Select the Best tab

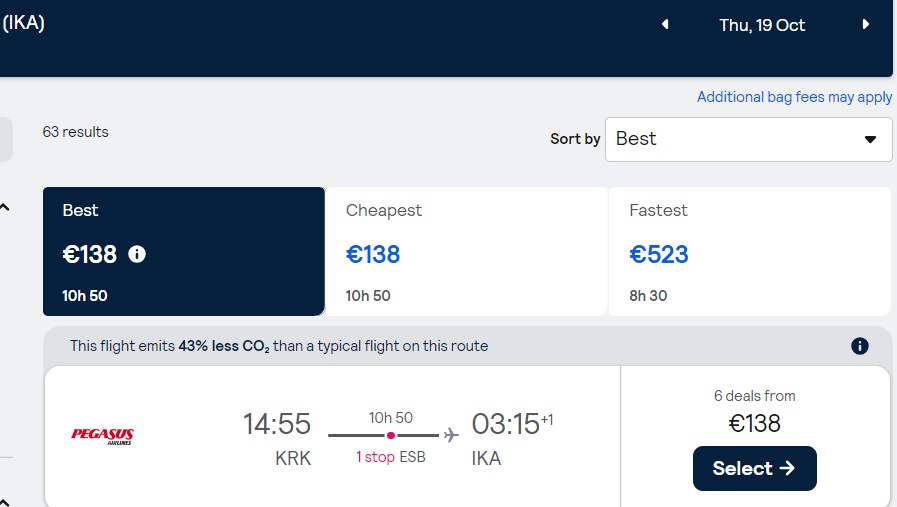[x=184, y=251]
